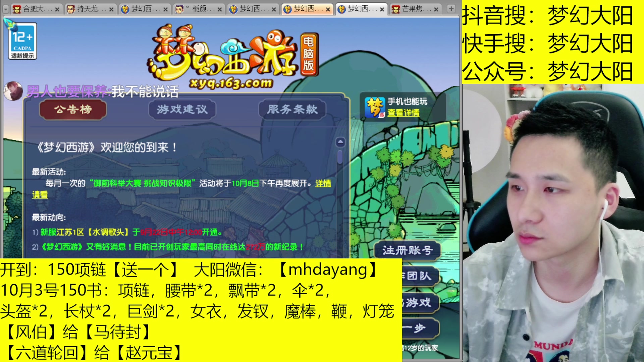
Task: Switch to the 持天龙 tab
Action: coord(90,9)
